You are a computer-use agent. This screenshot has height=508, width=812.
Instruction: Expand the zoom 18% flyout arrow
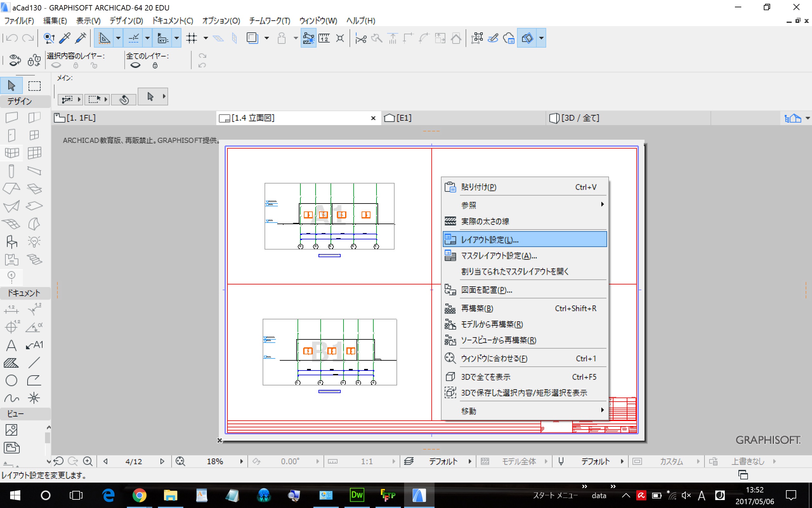click(241, 461)
